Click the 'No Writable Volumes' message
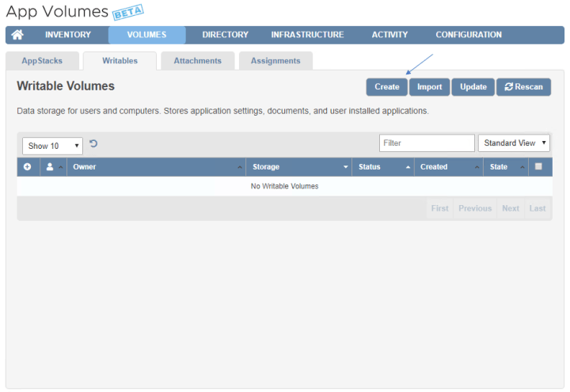This screenshot has width=570, height=392. [x=285, y=186]
